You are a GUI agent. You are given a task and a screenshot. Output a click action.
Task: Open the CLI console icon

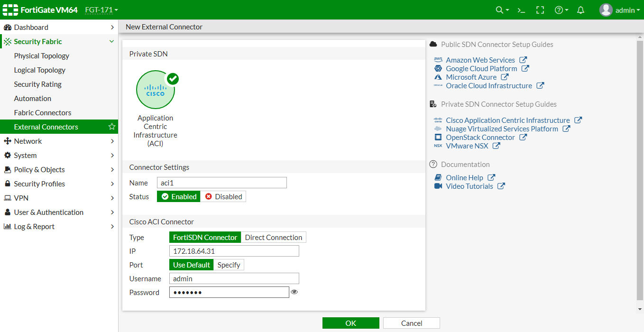(x=521, y=9)
